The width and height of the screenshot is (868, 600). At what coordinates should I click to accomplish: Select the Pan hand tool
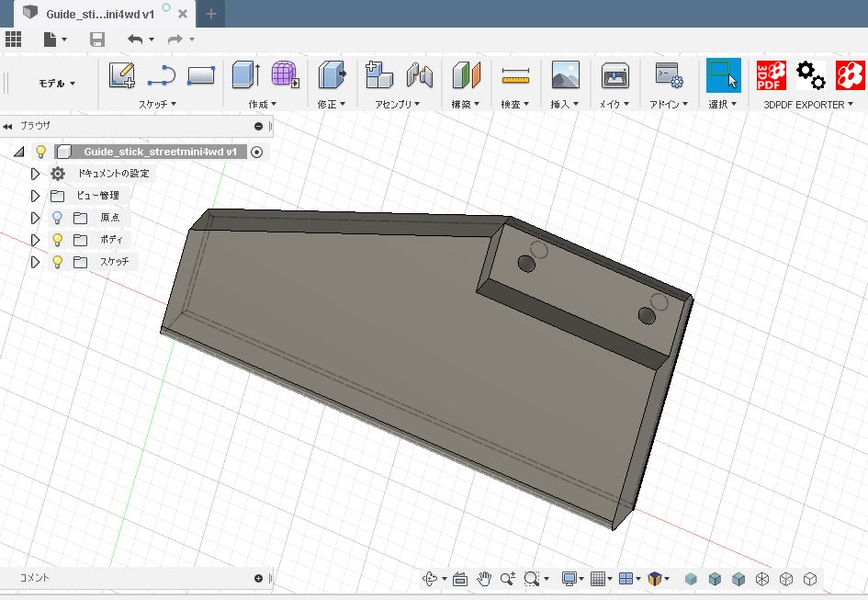tap(484, 580)
